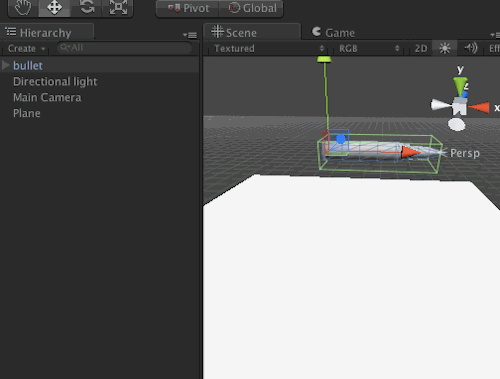Click the green Y axis cone on orientation gizmo
Screen dimensions: 500x379
(x=460, y=86)
